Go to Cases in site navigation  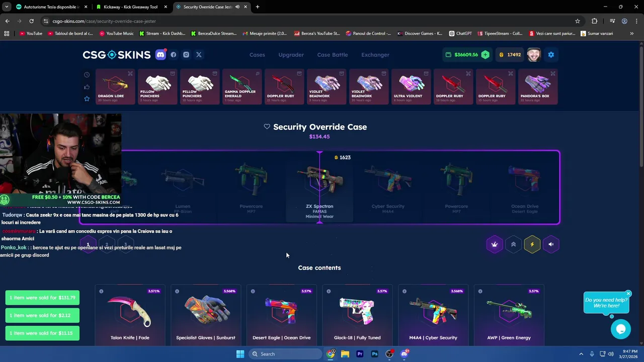click(x=257, y=55)
